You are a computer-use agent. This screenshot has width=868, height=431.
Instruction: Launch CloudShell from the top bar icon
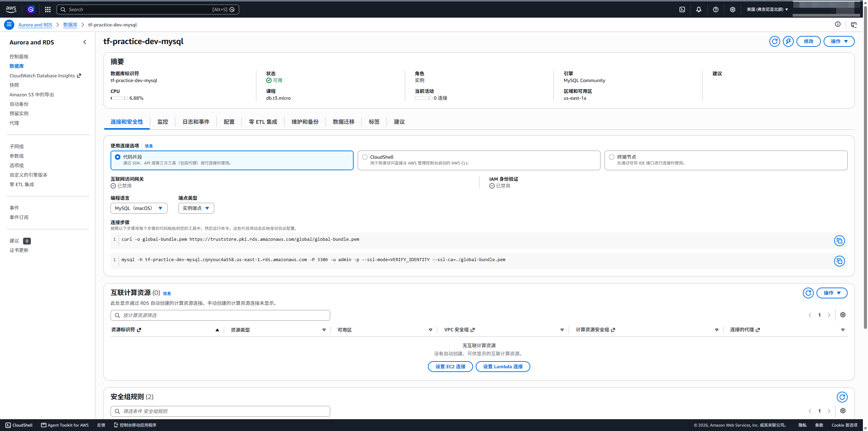682,9
